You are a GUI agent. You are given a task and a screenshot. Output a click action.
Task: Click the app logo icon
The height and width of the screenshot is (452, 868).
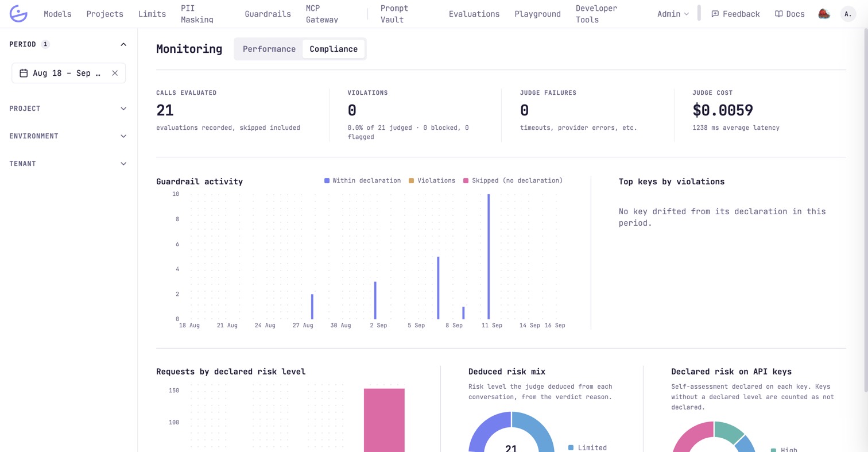click(18, 14)
